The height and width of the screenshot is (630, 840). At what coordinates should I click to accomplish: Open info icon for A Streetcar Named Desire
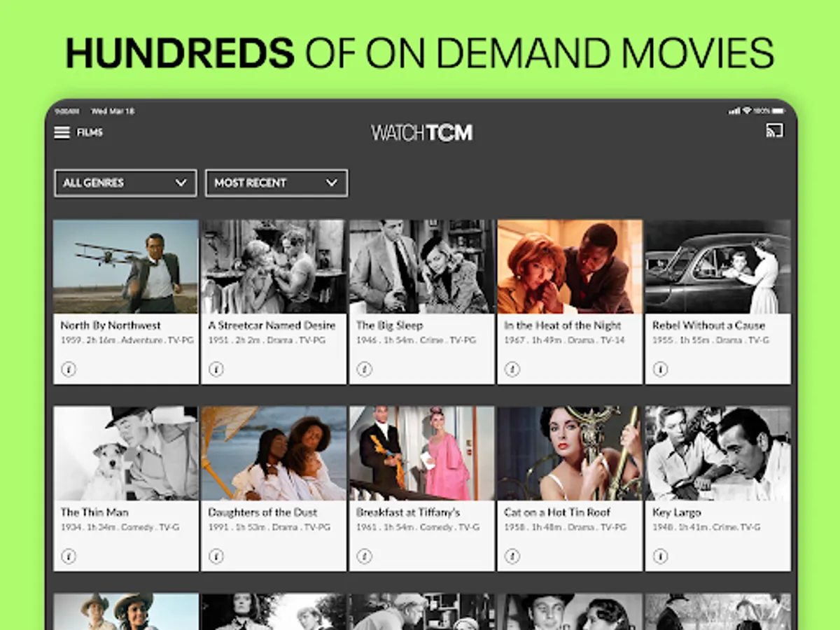coord(216,369)
